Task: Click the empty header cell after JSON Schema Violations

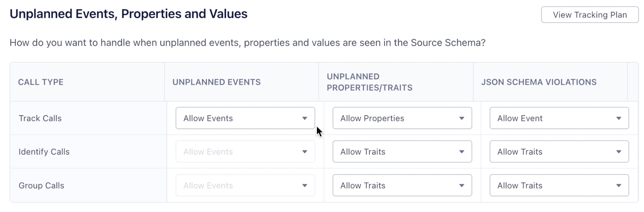Action: [x=633, y=82]
